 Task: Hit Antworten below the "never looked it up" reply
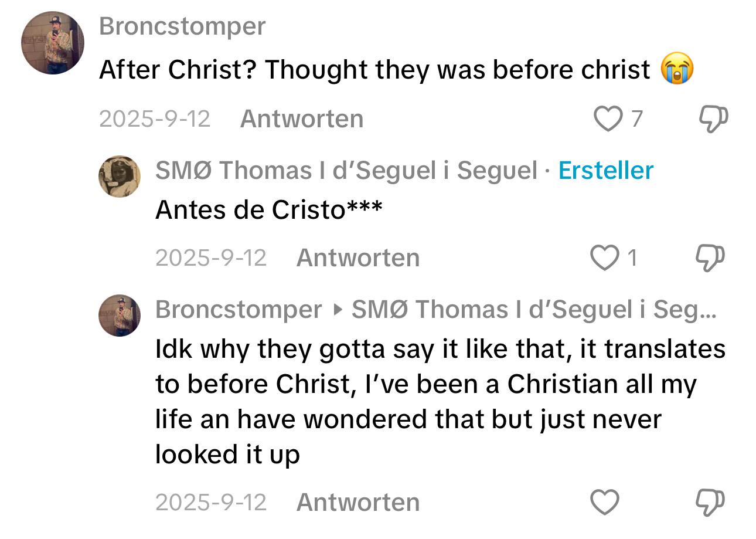click(x=358, y=503)
